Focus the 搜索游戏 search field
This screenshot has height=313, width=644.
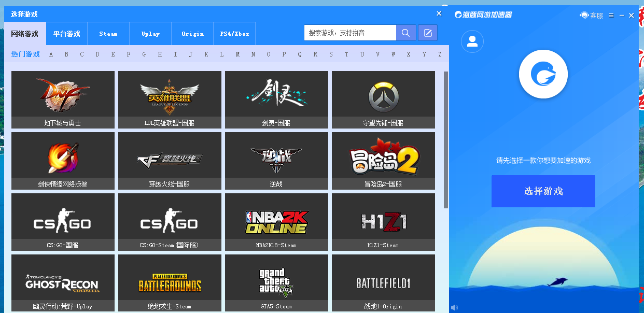pyautogui.click(x=351, y=33)
